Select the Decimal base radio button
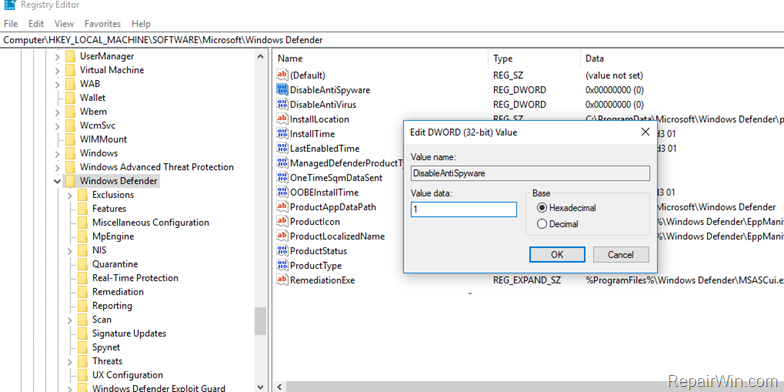This screenshot has width=784, height=392. tap(542, 224)
